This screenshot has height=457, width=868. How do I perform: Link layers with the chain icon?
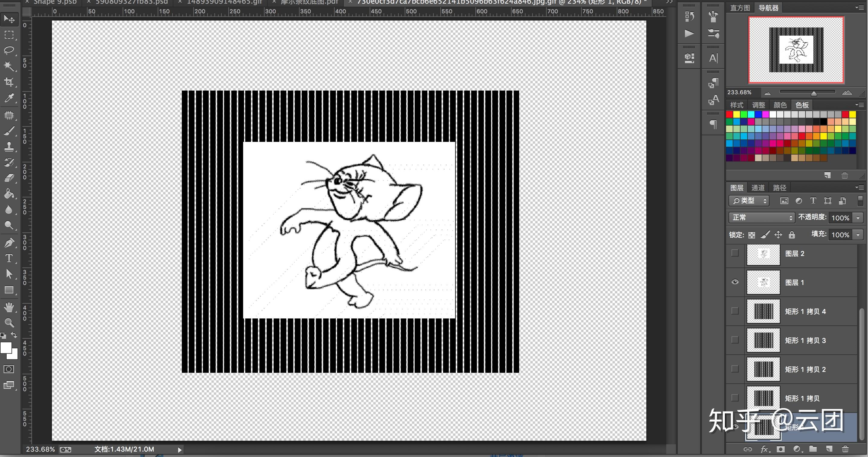tap(748, 449)
